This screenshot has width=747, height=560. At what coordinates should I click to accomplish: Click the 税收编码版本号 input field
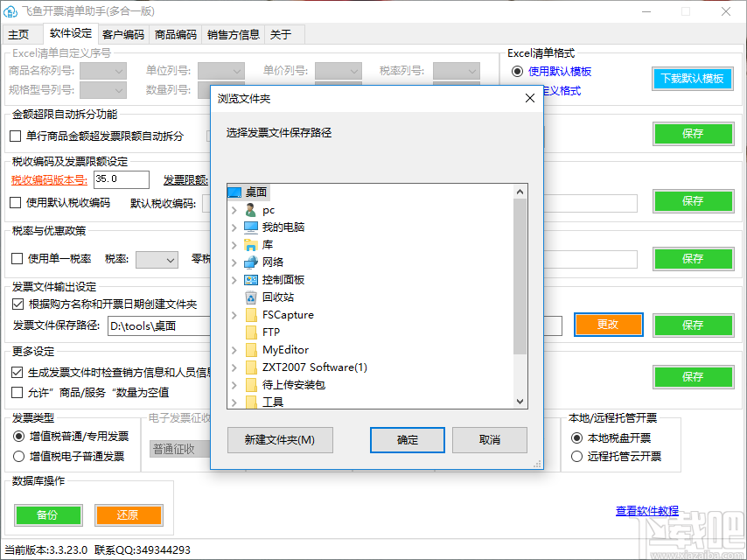121,179
